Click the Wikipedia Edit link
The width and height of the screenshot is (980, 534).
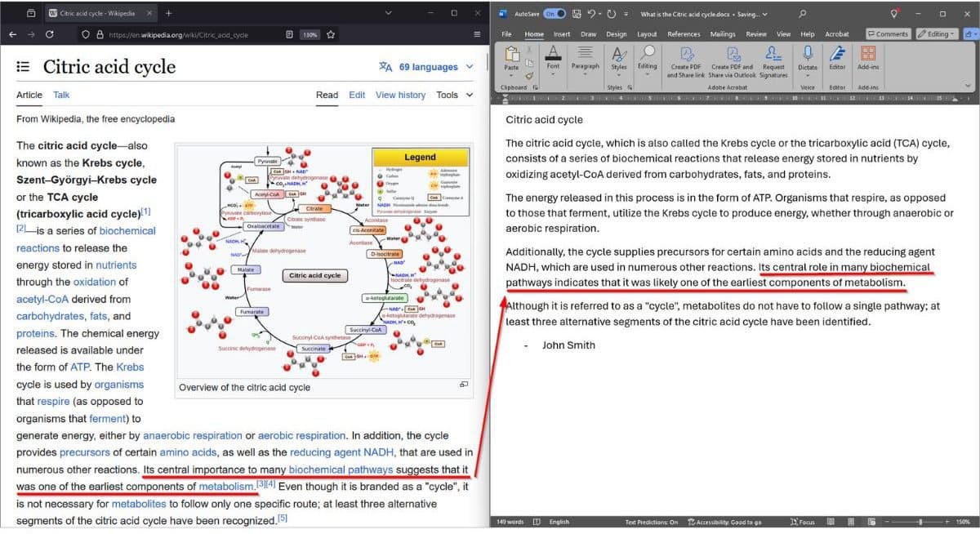click(357, 95)
